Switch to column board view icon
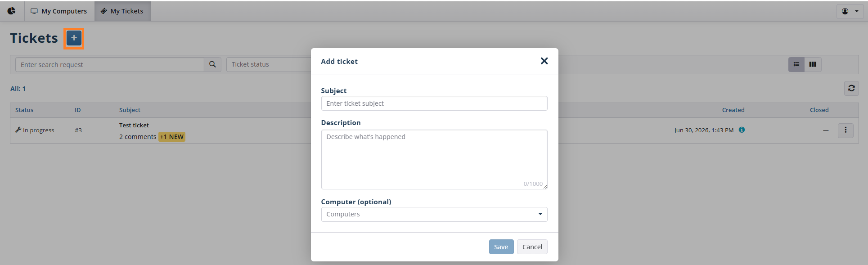This screenshot has width=868, height=265. pos(813,64)
